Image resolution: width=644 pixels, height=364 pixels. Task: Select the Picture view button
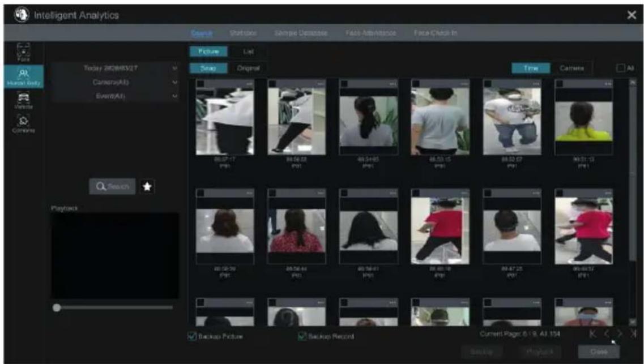[208, 52]
